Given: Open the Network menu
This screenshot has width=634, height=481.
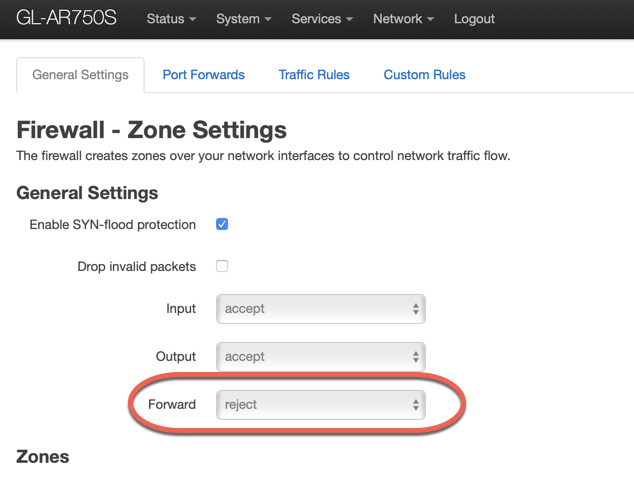Looking at the screenshot, I should click(x=403, y=19).
